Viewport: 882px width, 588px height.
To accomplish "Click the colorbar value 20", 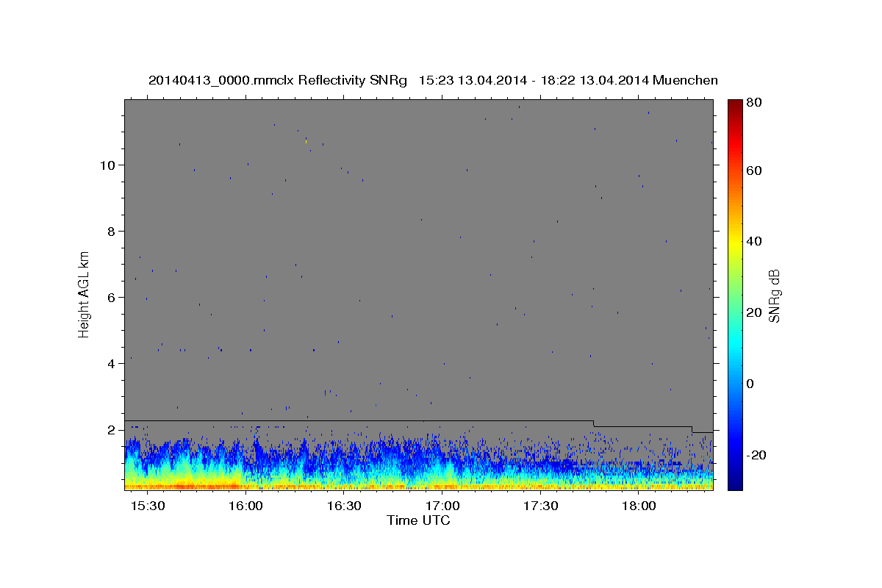I will pos(754,312).
